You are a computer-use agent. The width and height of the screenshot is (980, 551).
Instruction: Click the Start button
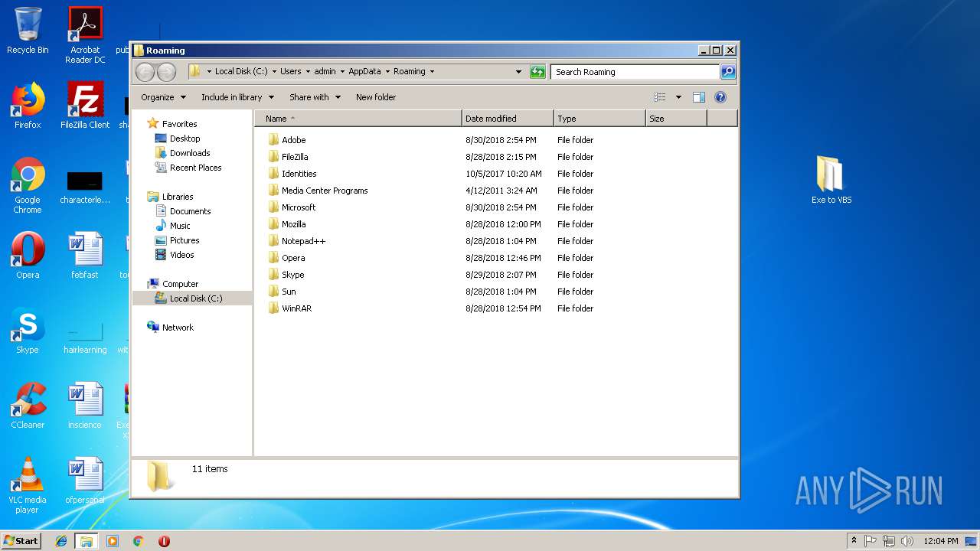pos(21,541)
